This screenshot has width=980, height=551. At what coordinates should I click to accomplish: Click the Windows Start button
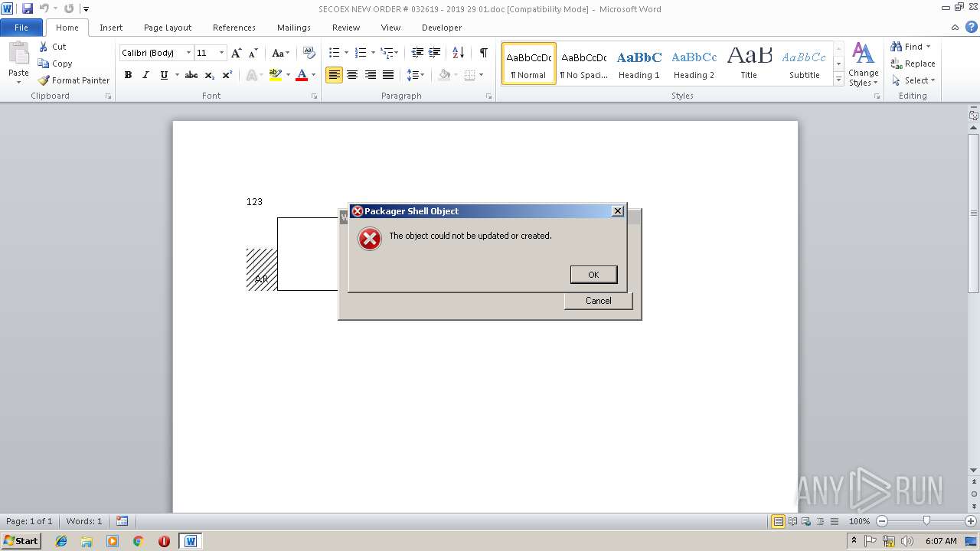point(21,541)
